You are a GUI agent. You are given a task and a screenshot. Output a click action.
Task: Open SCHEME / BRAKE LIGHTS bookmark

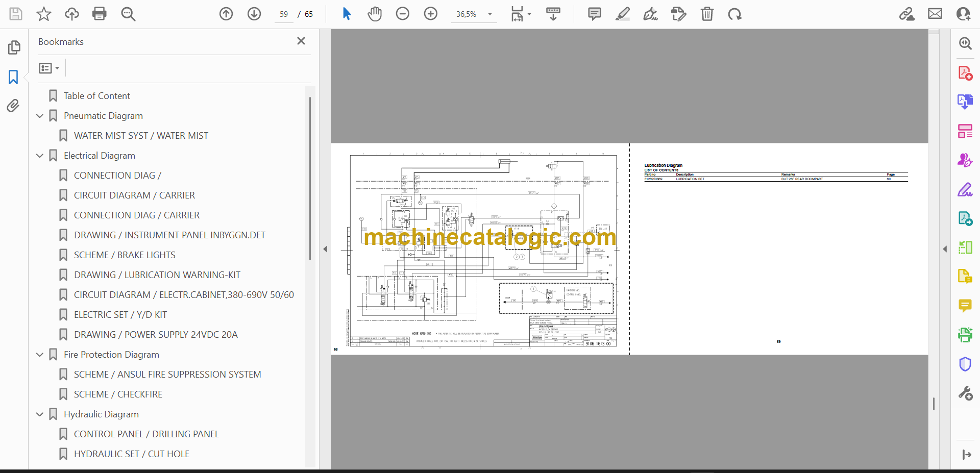(x=125, y=255)
